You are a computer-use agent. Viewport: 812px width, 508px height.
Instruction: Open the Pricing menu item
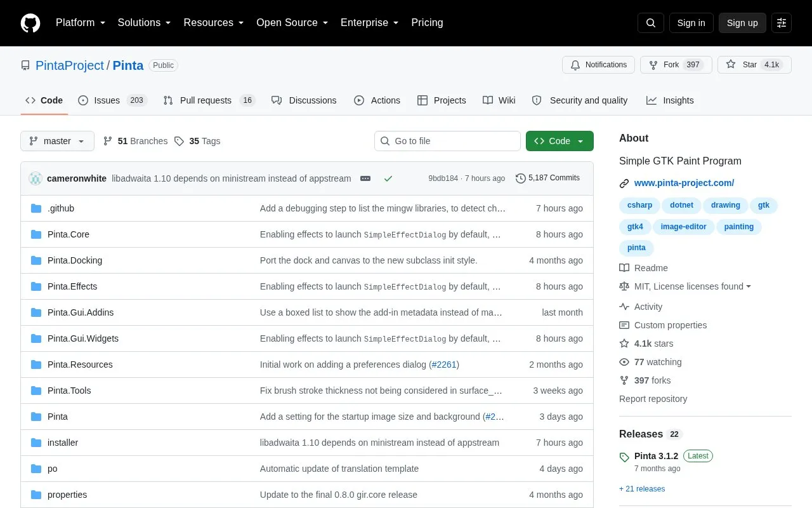coord(427,23)
